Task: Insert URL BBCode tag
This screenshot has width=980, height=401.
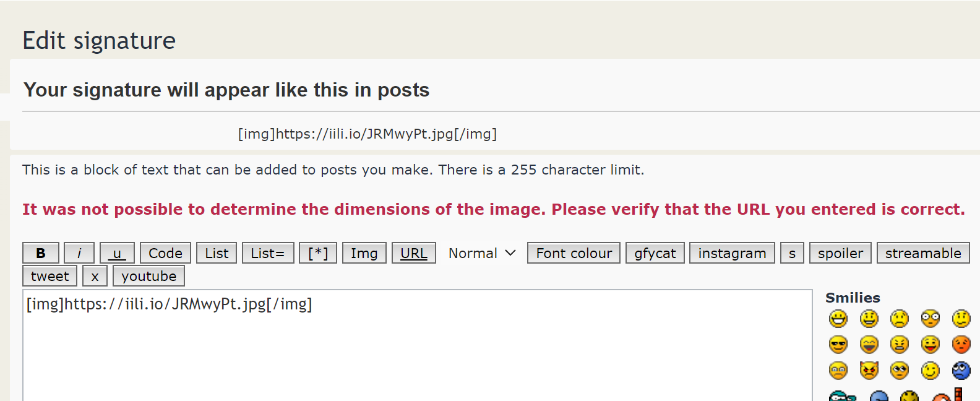Action: [x=413, y=253]
